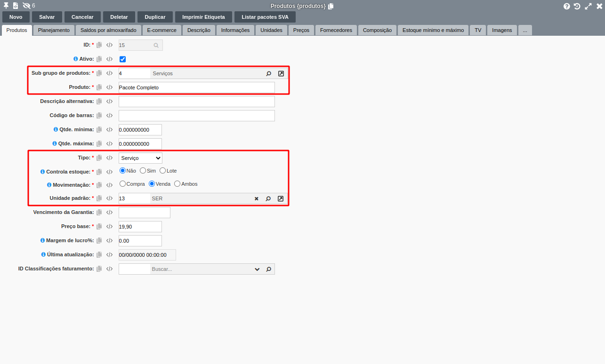Image resolution: width=605 pixels, height=364 pixels.
Task: Switch to the Composição tab
Action: (x=377, y=30)
